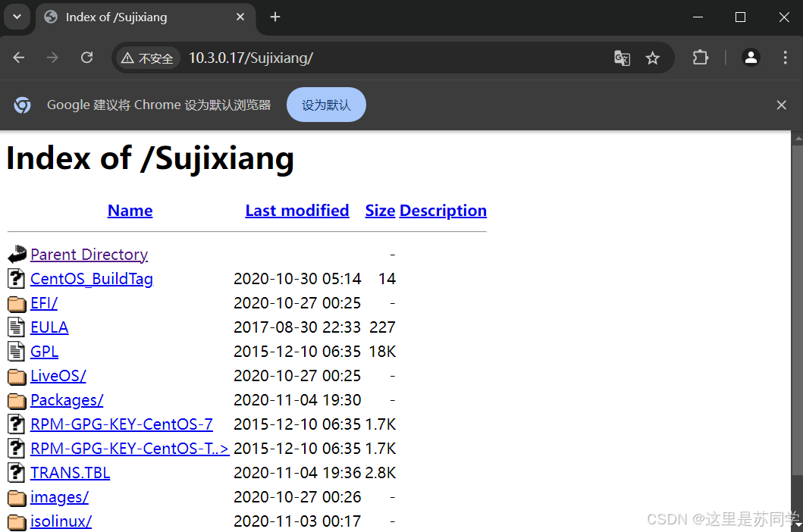Click the address bar URL field
Screen dimensions: 803x532
click(x=394, y=58)
